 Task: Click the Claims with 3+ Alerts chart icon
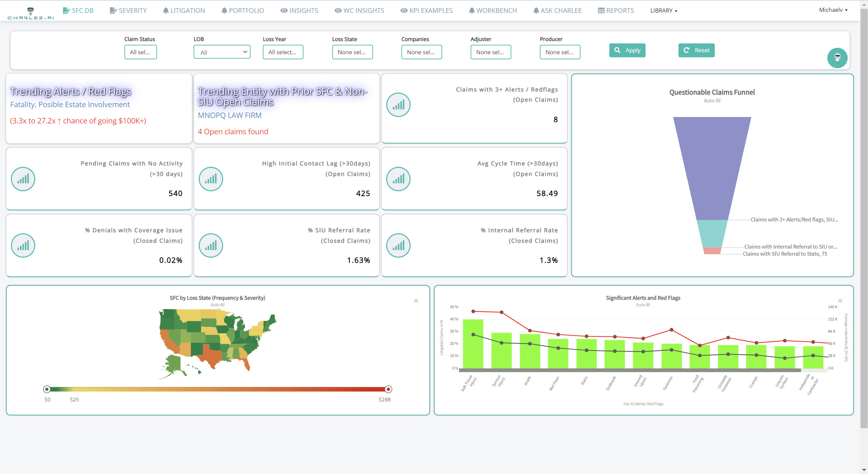[398, 105]
